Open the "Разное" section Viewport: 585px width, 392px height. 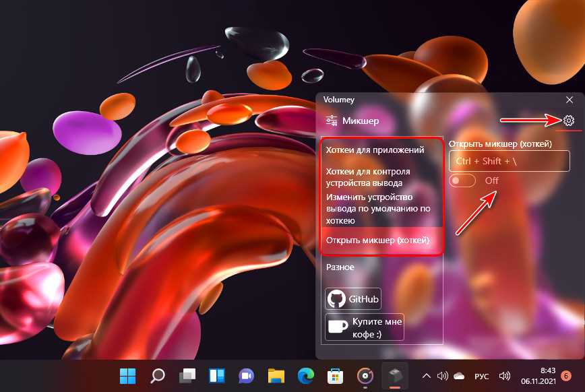[340, 267]
